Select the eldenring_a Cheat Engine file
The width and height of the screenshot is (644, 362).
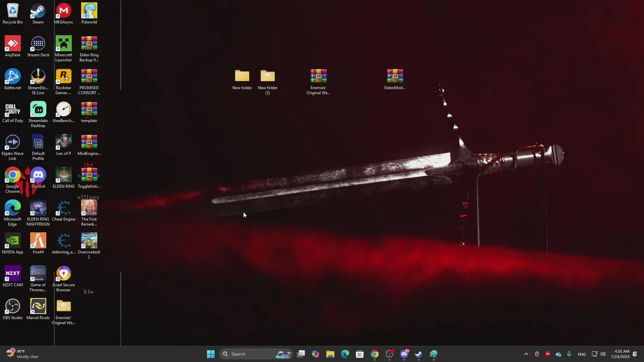[63, 243]
